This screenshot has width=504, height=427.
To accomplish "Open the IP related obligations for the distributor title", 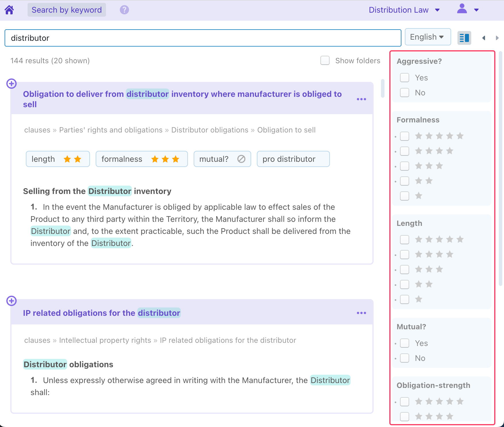I will tap(101, 313).
